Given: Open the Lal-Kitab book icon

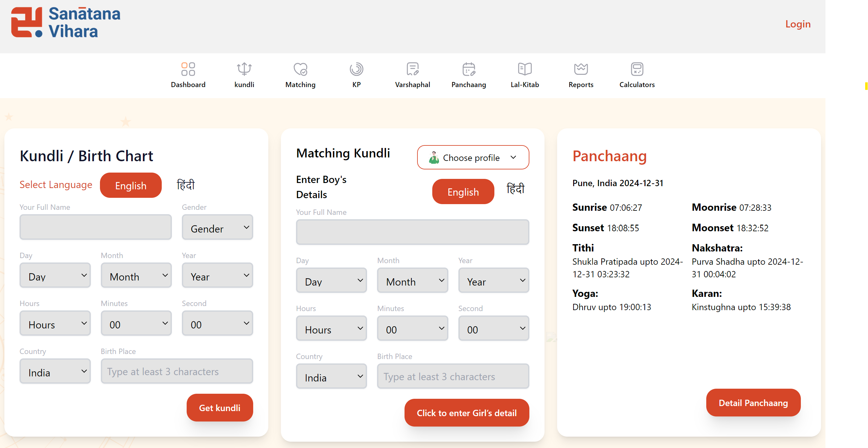Looking at the screenshot, I should [x=525, y=69].
